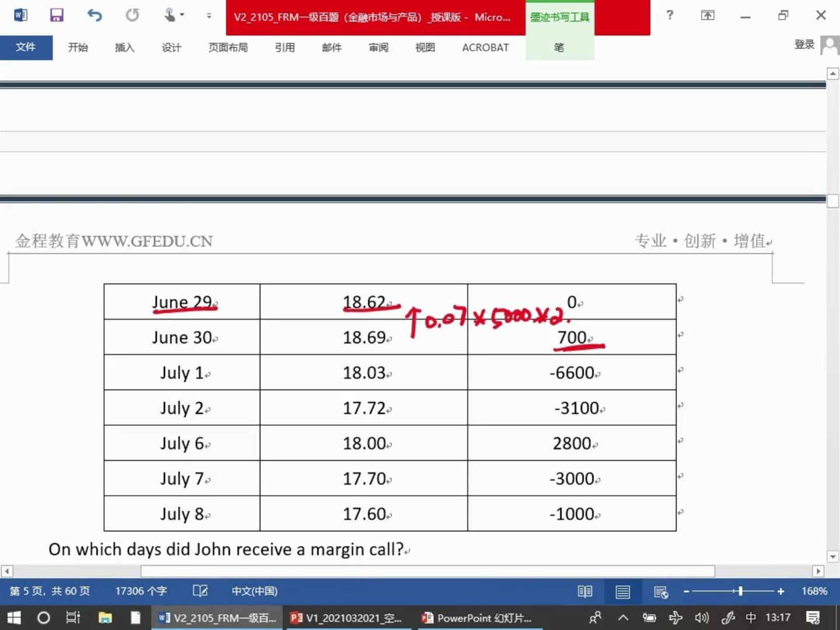The image size is (840, 630).
Task: Open File Explorer from the taskbar
Action: click(x=105, y=618)
